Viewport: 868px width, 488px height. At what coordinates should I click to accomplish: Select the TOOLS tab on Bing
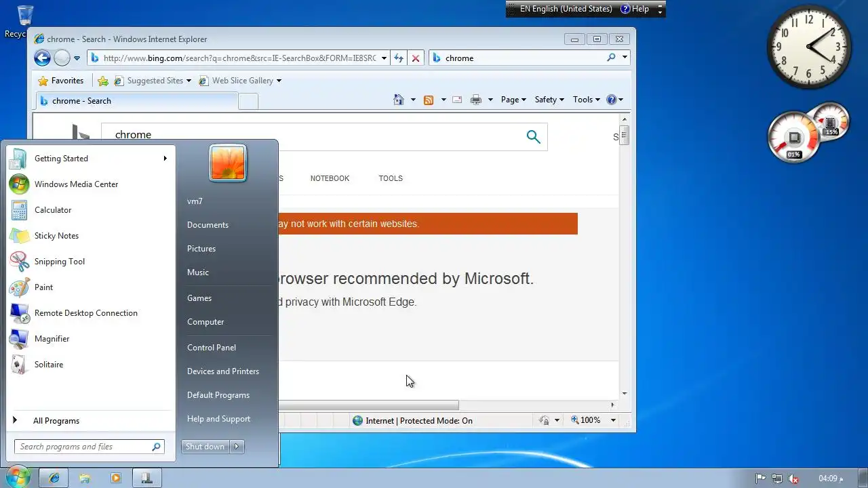point(391,178)
